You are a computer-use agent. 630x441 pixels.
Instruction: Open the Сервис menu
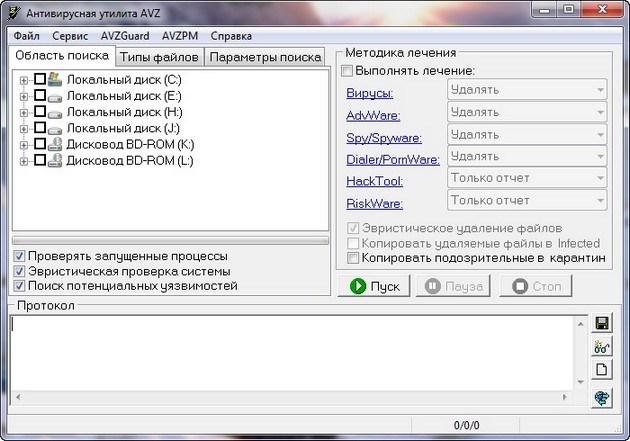click(x=70, y=36)
